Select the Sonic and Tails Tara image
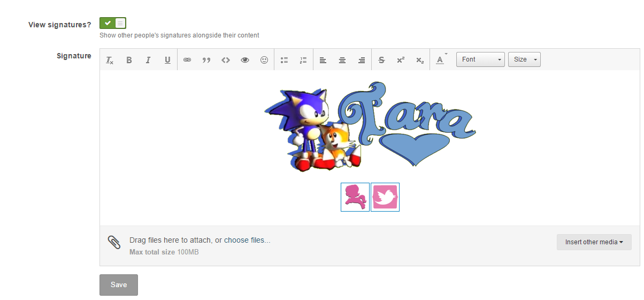 coord(370,126)
